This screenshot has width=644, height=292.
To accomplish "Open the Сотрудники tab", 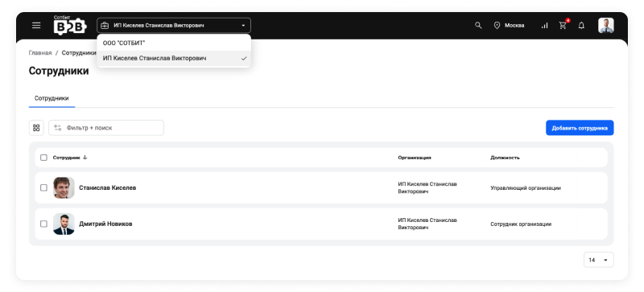I will (52, 99).
